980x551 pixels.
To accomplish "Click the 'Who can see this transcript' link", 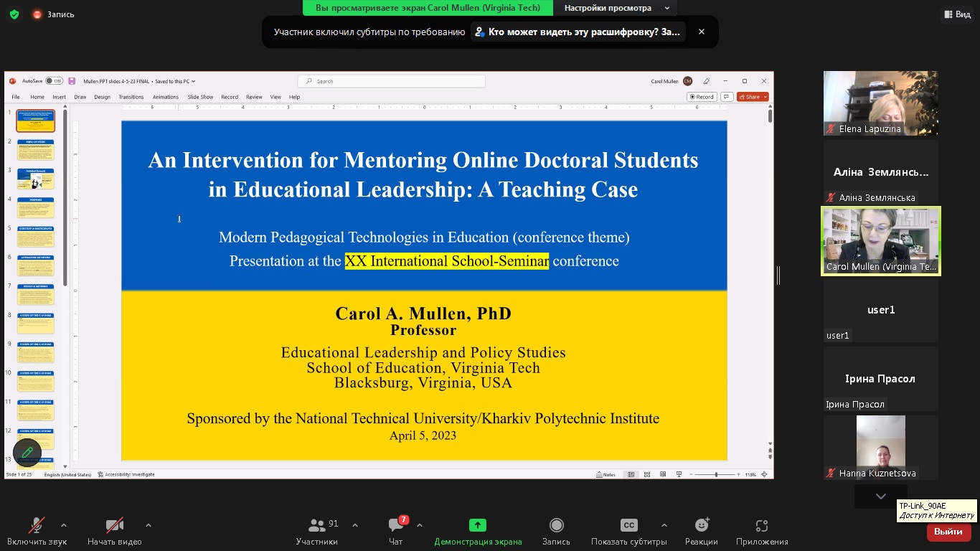I will [x=578, y=32].
